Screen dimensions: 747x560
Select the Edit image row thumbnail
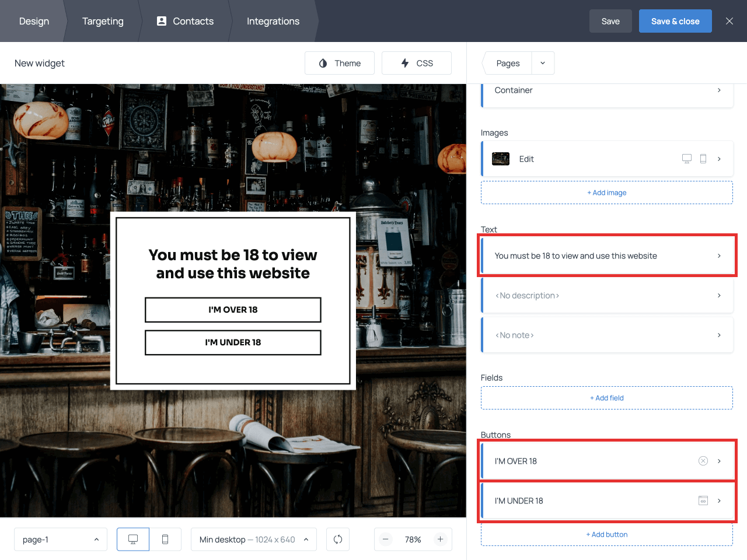coord(500,158)
